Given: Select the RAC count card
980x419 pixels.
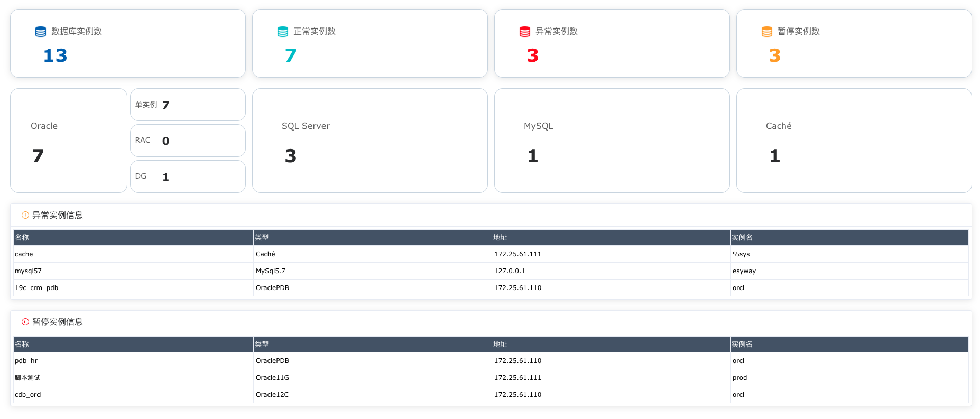Looking at the screenshot, I should coord(188,141).
